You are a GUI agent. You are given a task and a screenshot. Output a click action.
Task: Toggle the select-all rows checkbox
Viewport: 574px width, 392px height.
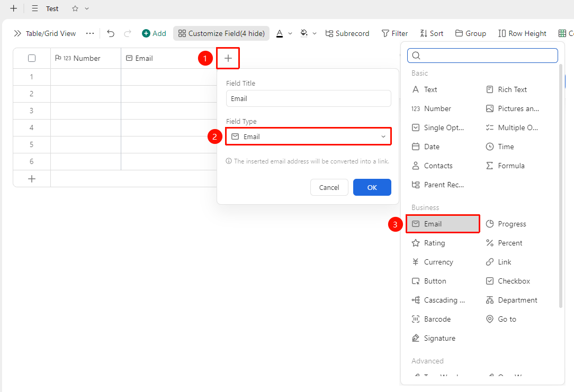32,58
